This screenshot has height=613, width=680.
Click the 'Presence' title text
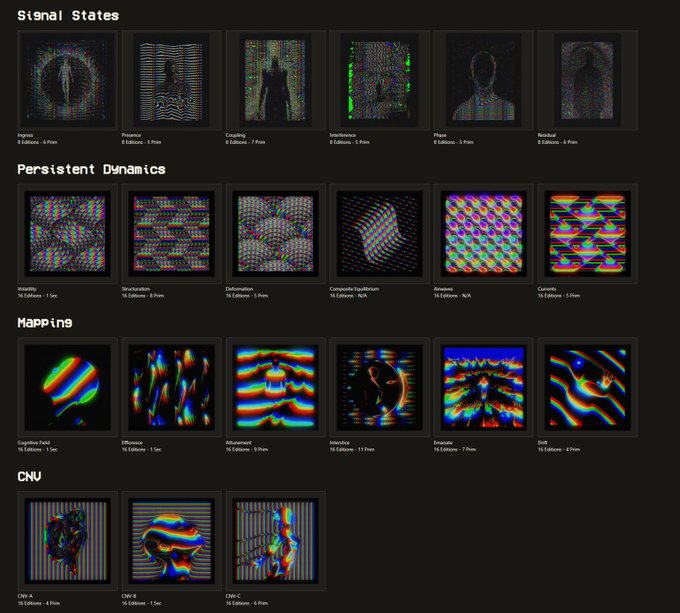point(131,135)
